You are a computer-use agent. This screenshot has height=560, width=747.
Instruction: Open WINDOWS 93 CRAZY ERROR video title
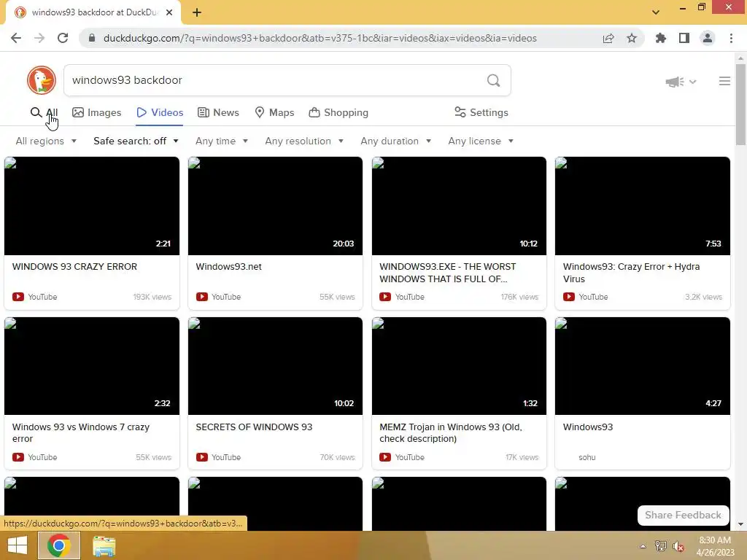coord(75,267)
